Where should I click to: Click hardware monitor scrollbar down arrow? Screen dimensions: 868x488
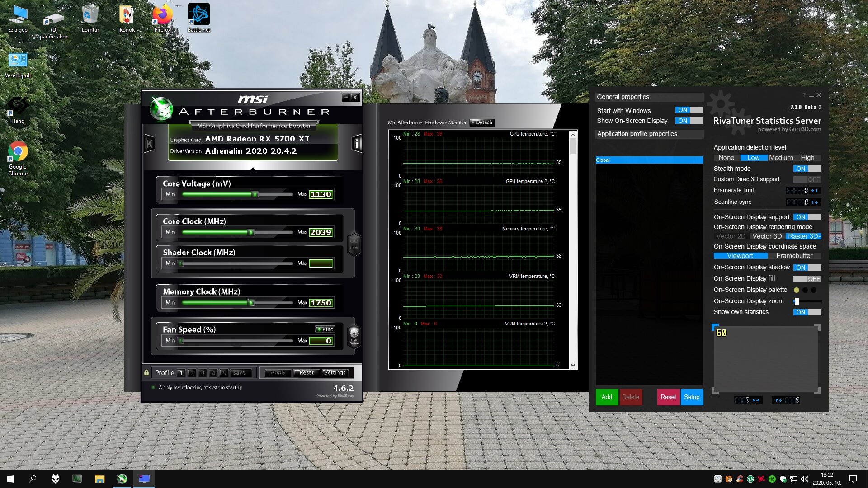click(573, 366)
